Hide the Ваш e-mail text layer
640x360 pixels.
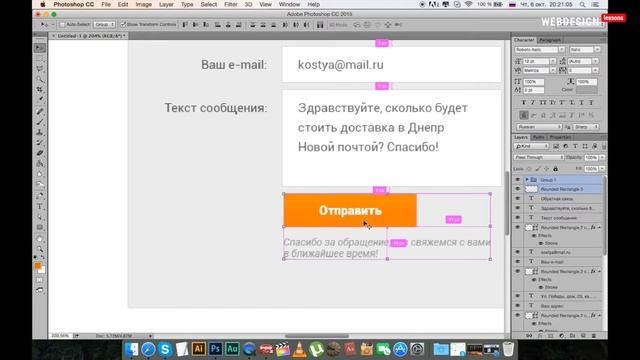pos(518,262)
